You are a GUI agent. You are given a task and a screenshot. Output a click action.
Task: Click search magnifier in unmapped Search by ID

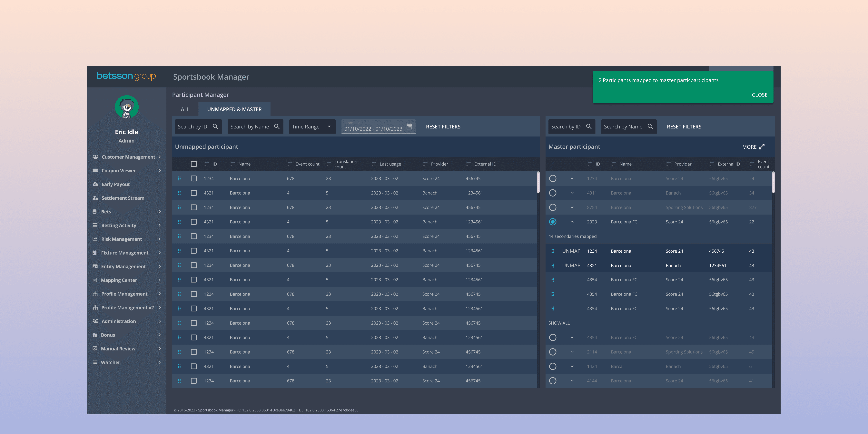[x=215, y=126]
